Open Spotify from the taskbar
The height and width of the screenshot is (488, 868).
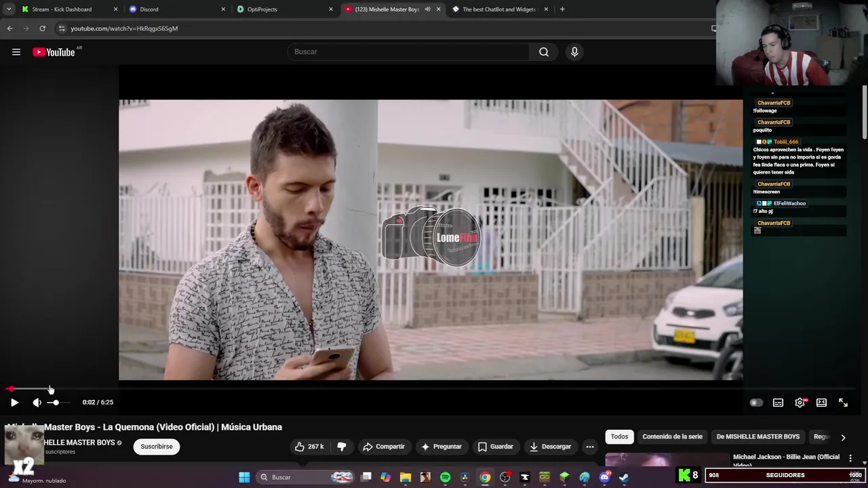pos(445,477)
